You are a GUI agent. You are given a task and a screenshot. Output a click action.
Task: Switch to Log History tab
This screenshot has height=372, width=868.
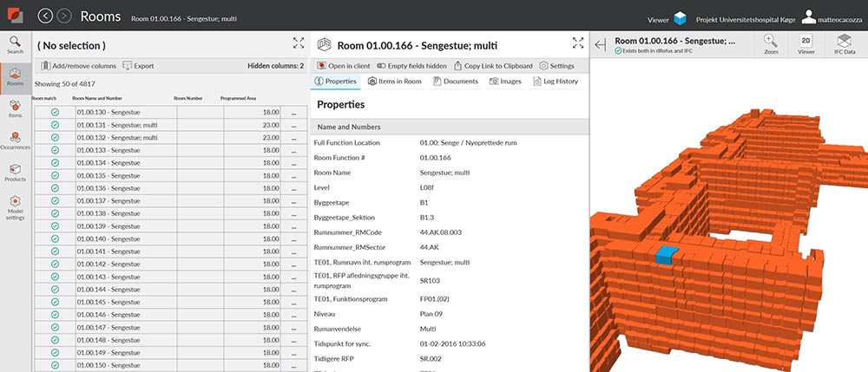(556, 82)
